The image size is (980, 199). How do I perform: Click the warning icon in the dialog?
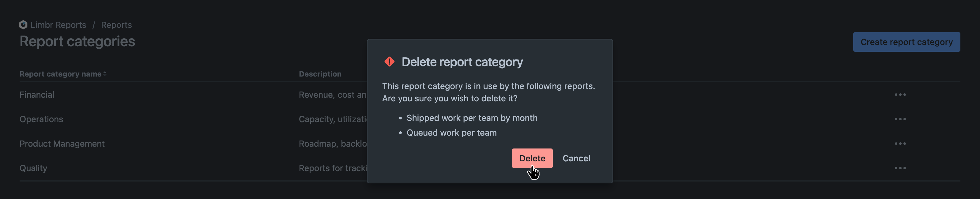click(x=390, y=62)
